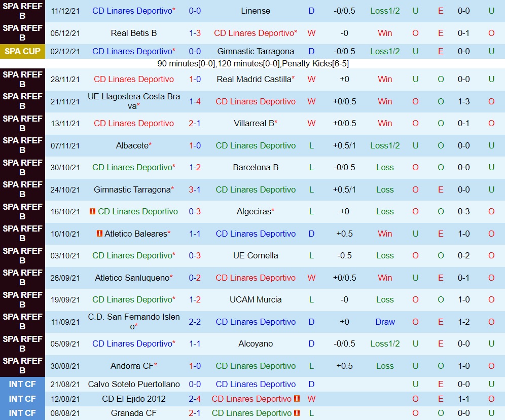Click the half-time 0-2 score on 03/10/21
This screenshot has width=505, height=420.
point(463,255)
